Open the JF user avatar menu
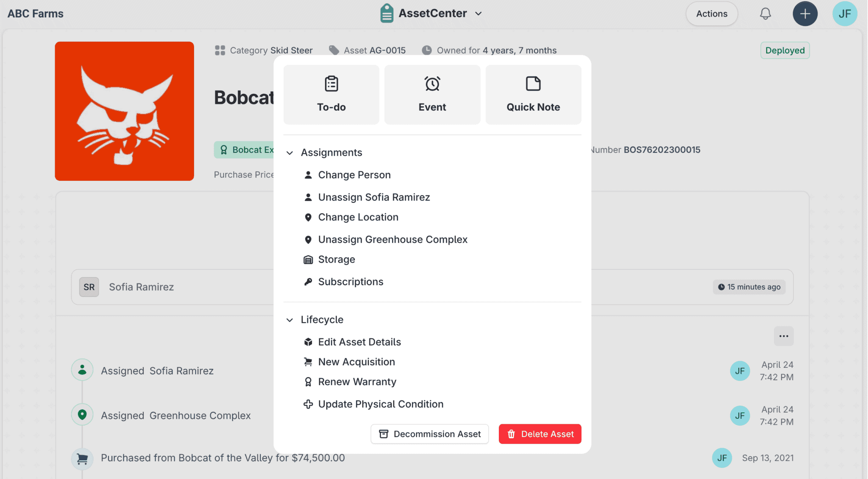Screen dimensions: 868x479 click(x=844, y=14)
